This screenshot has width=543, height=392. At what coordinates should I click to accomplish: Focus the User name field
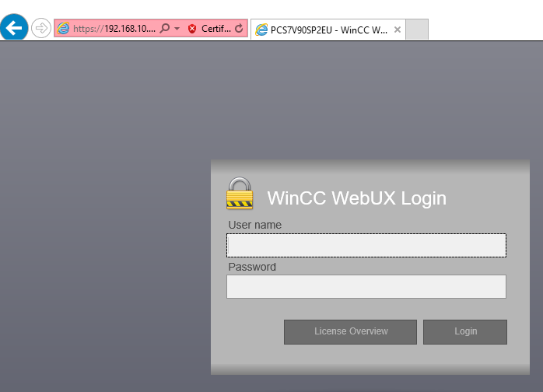coord(366,246)
